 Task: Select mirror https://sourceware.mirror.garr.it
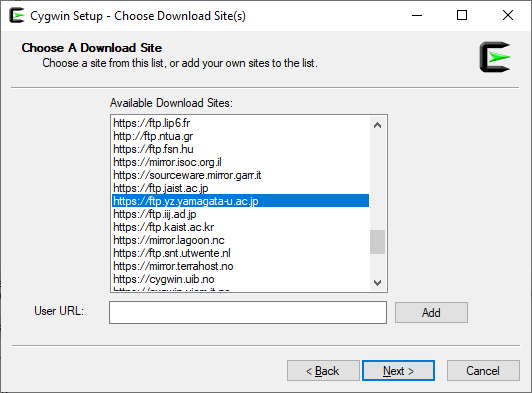pyautogui.click(x=240, y=175)
